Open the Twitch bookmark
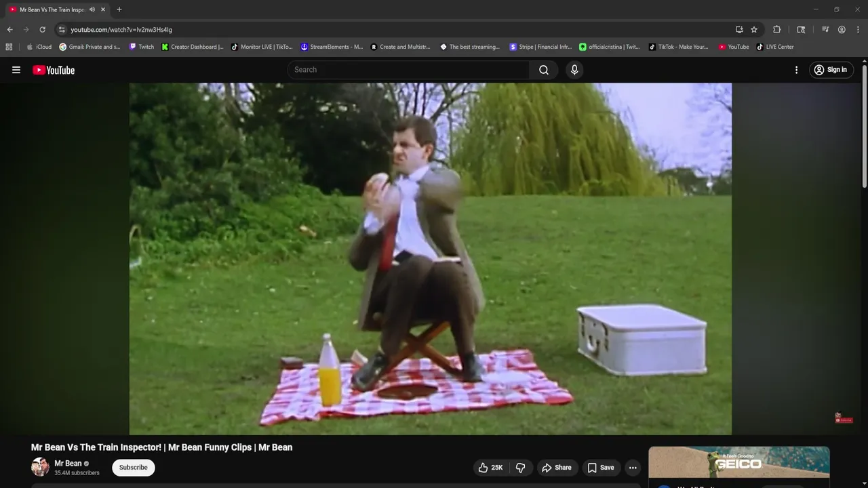The height and width of the screenshot is (488, 868). (142, 47)
